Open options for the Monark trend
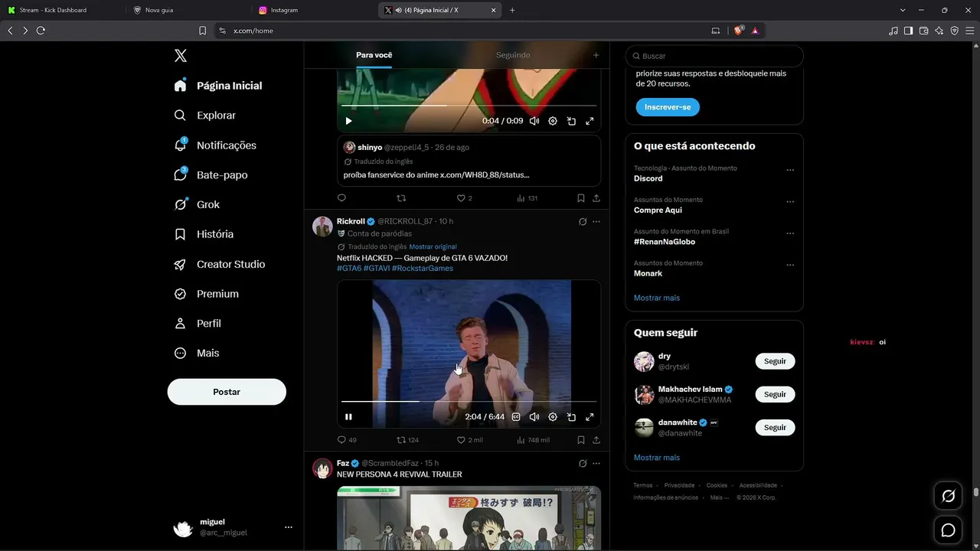Screen dimensions: 980x551 coord(790,266)
